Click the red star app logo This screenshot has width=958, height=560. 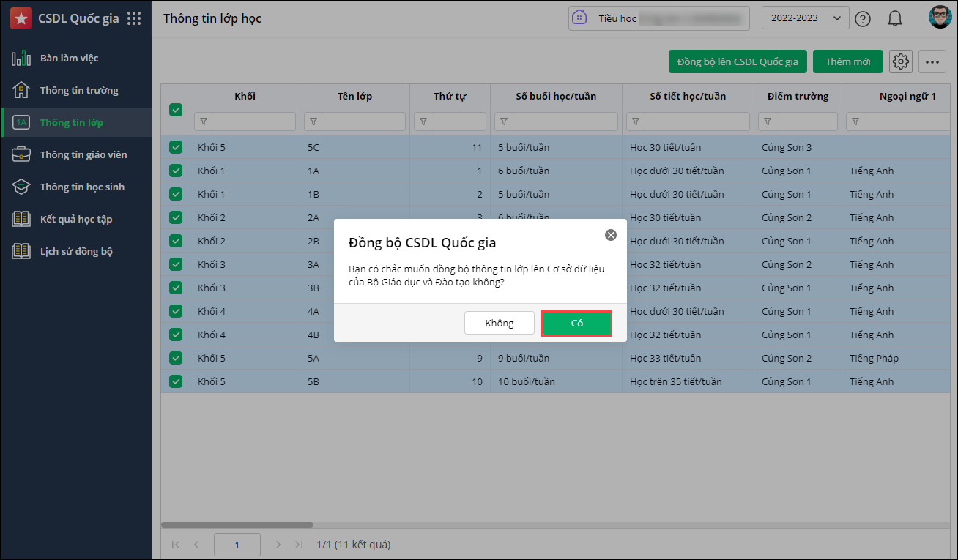pos(21,19)
